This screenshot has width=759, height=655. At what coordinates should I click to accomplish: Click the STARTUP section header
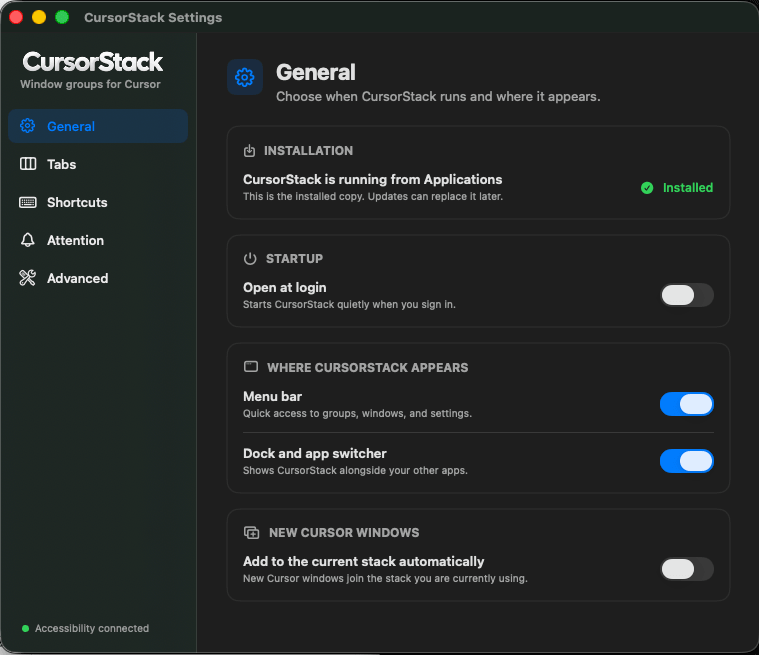pyautogui.click(x=294, y=259)
